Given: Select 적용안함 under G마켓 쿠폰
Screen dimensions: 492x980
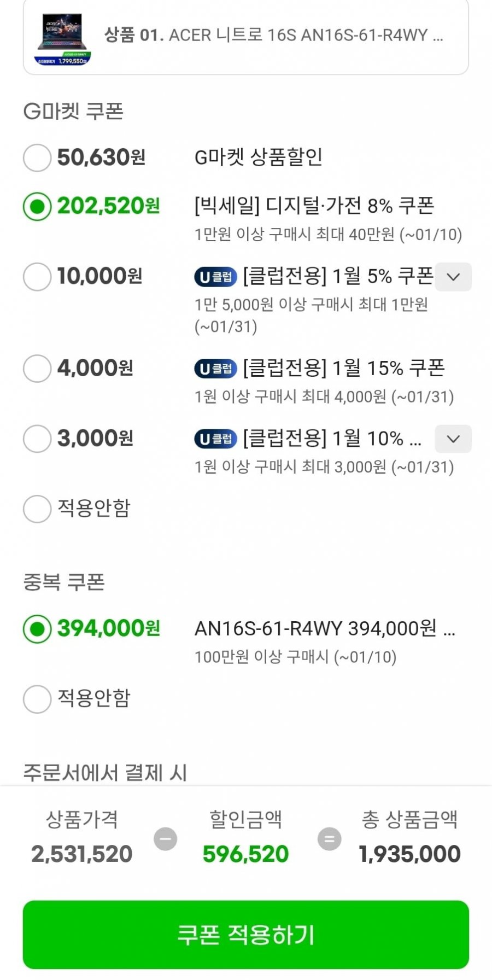Looking at the screenshot, I should [37, 509].
